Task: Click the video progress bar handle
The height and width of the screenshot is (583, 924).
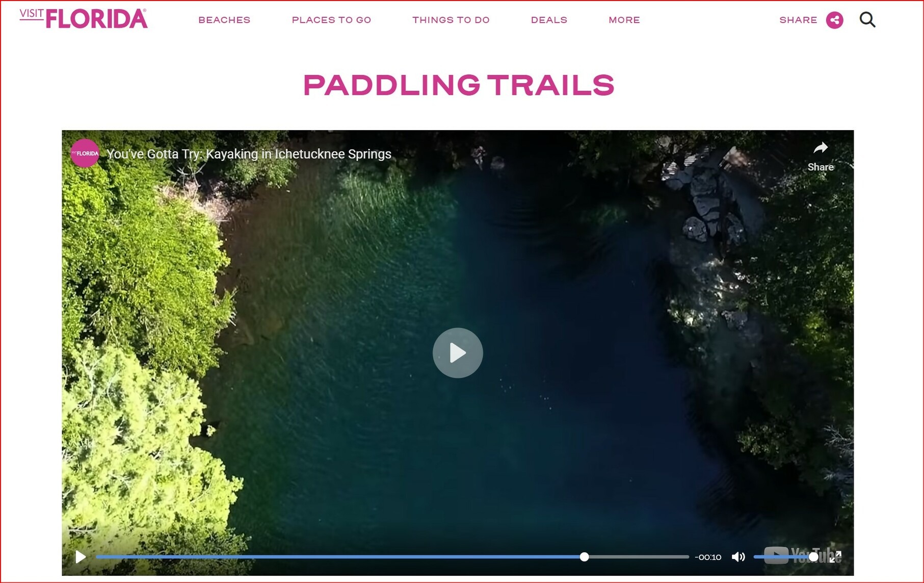Action: click(585, 557)
